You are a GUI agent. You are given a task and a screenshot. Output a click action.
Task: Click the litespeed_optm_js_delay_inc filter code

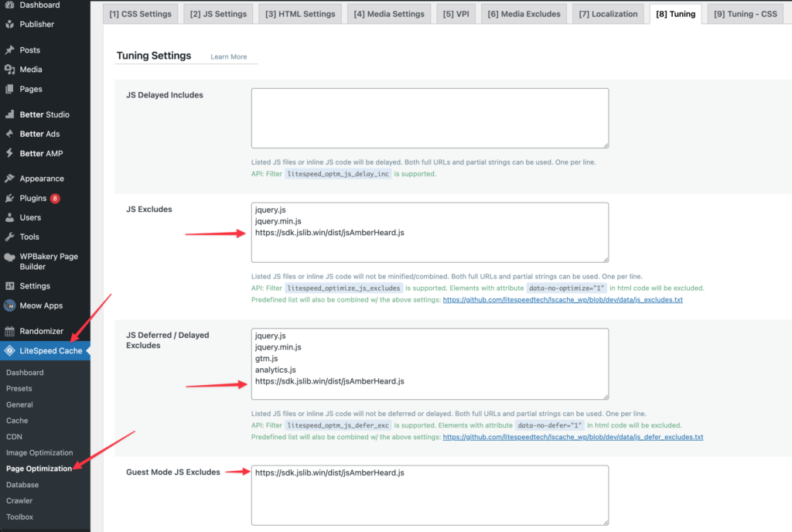pyautogui.click(x=338, y=174)
